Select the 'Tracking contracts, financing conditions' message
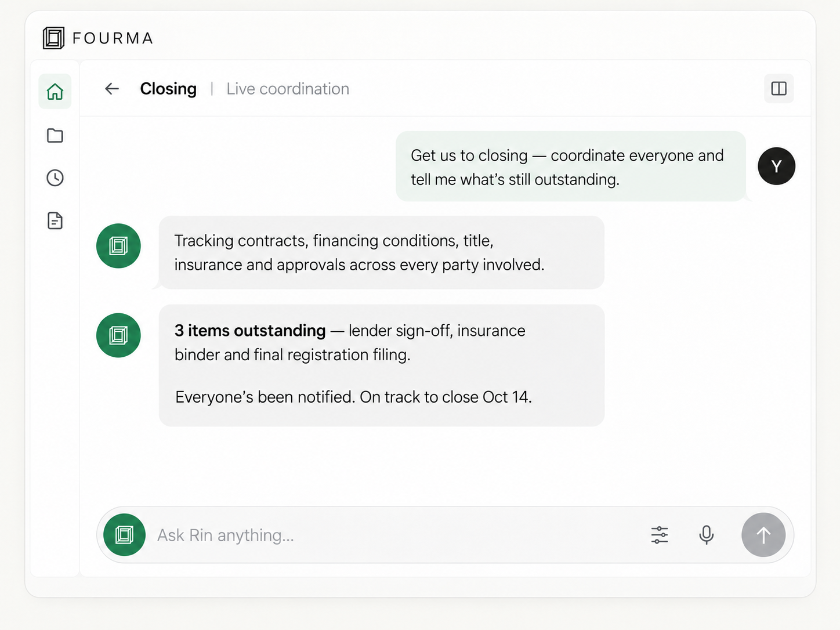 pyautogui.click(x=382, y=252)
